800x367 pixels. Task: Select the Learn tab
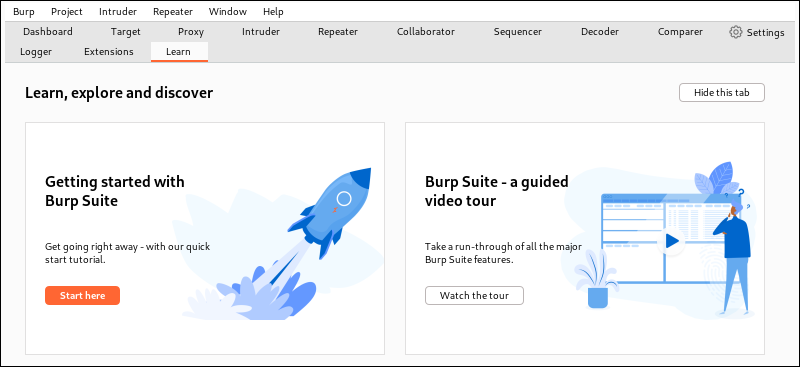[179, 52]
